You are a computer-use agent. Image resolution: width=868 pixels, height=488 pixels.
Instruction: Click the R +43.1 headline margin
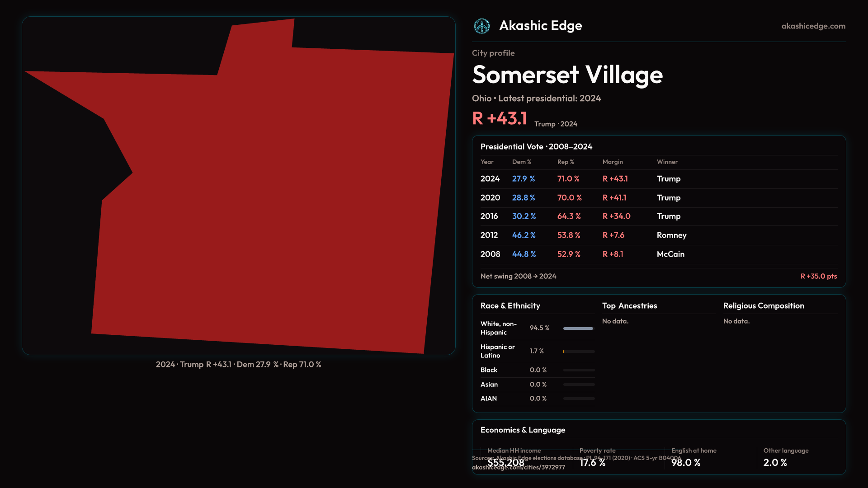(x=499, y=119)
